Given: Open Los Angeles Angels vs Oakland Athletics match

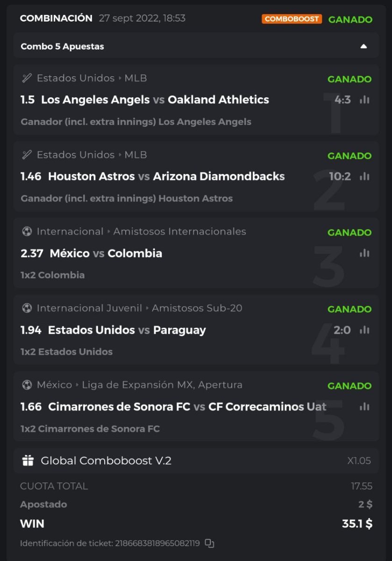Looking at the screenshot, I should (155, 100).
